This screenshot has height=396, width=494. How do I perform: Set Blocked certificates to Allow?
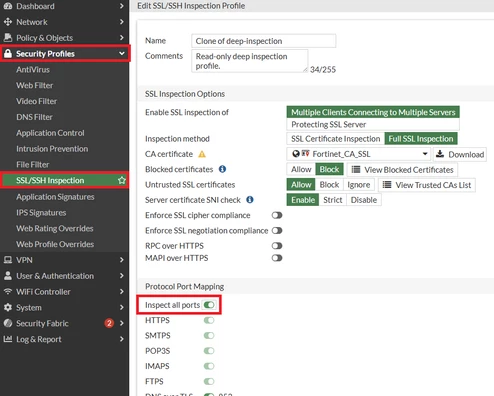[301, 170]
